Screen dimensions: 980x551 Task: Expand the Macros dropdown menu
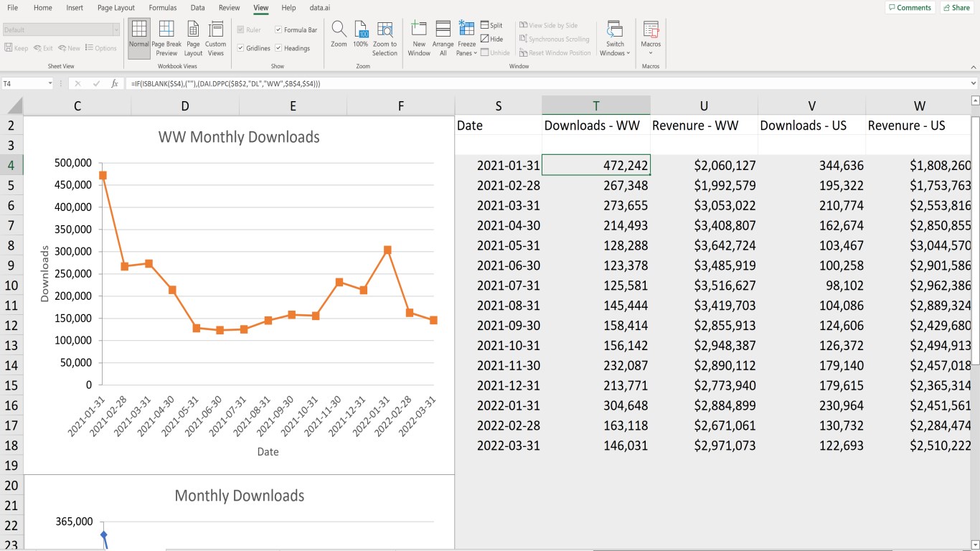[651, 52]
